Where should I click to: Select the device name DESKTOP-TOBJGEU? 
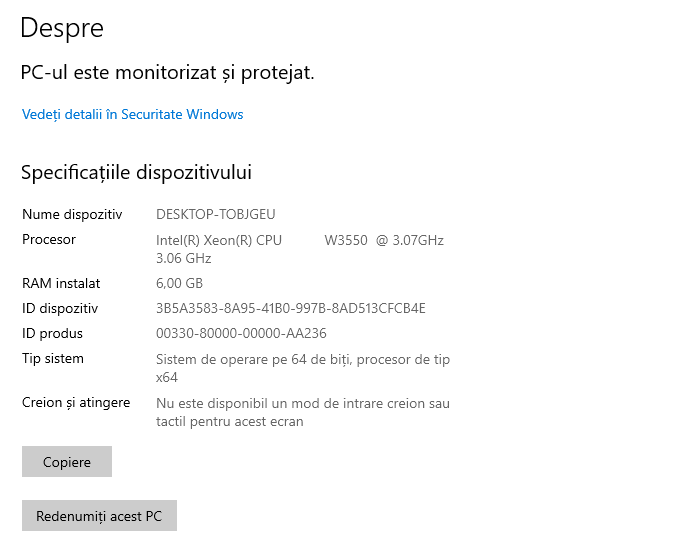(215, 214)
